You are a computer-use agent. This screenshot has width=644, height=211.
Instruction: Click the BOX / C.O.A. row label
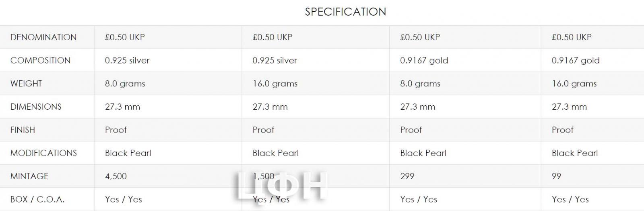click(37, 199)
